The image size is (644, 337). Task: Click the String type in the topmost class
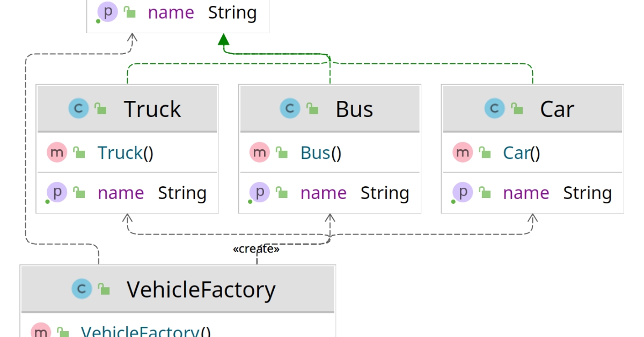[232, 12]
